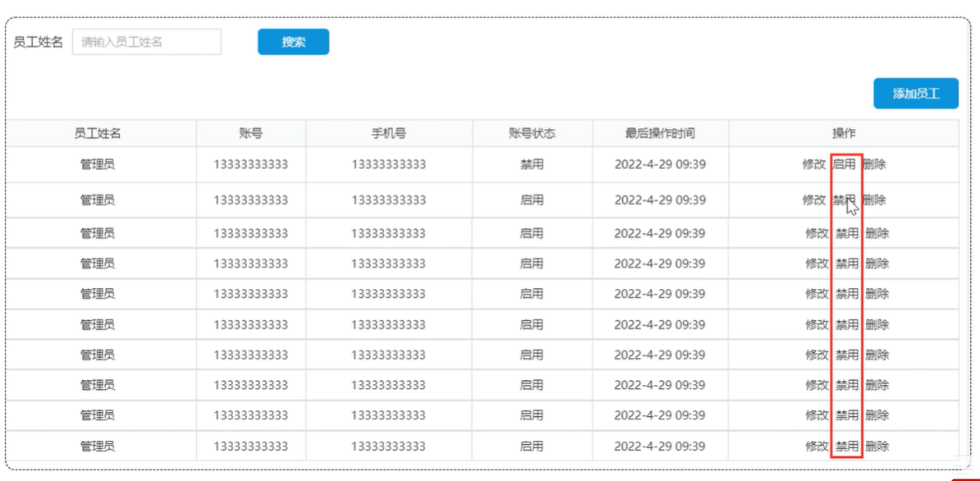Delete the last row employee with 删除
980x481 pixels.
click(x=877, y=447)
